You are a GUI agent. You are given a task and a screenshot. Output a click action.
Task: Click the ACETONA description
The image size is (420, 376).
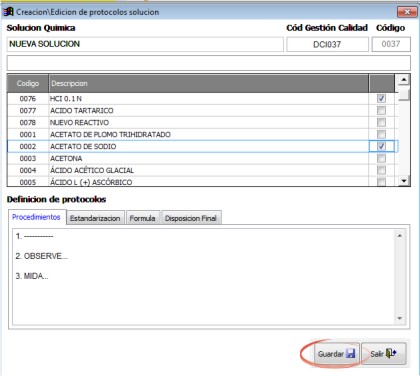pyautogui.click(x=66, y=159)
